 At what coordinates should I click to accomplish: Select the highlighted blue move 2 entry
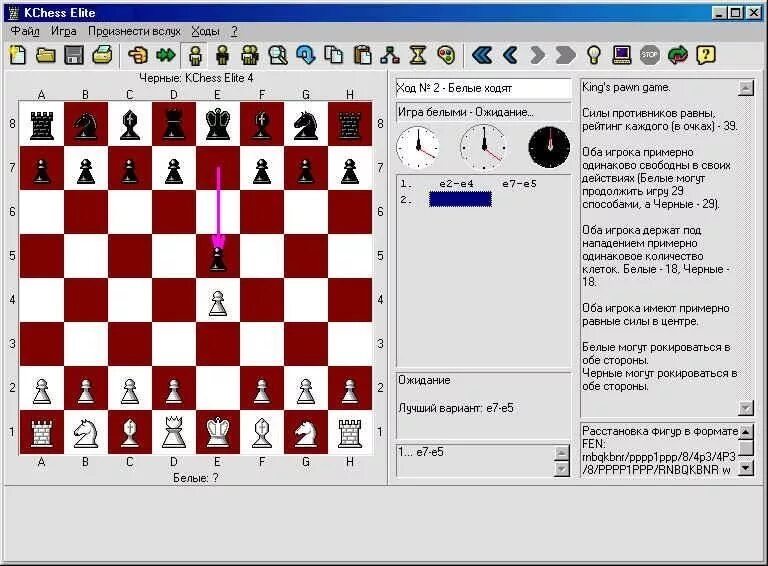click(x=460, y=199)
